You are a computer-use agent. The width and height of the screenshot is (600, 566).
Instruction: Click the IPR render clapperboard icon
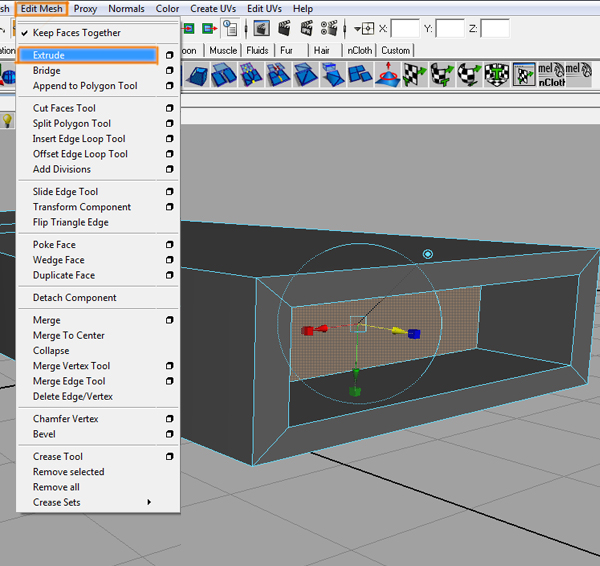tap(307, 29)
